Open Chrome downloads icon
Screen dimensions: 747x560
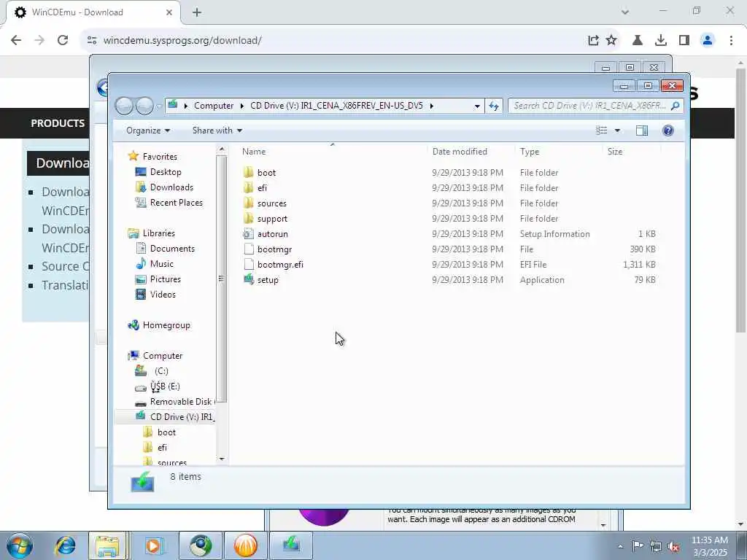click(x=661, y=41)
